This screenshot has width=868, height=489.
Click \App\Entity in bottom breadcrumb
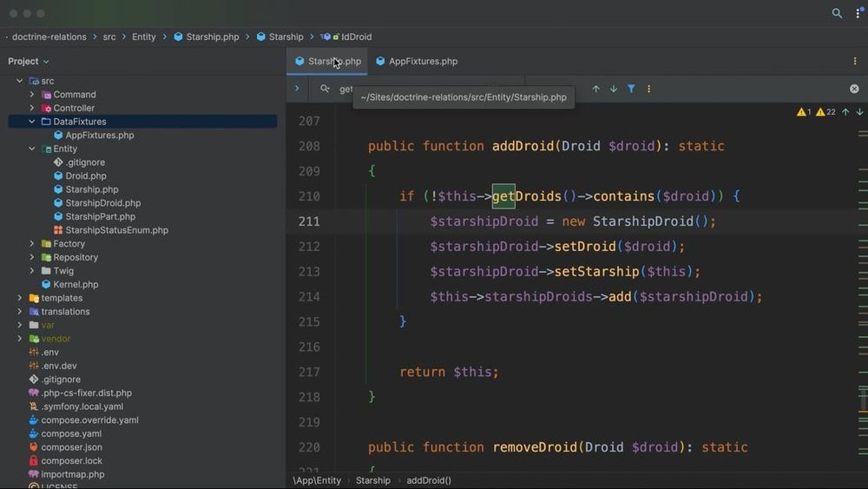[x=317, y=480]
